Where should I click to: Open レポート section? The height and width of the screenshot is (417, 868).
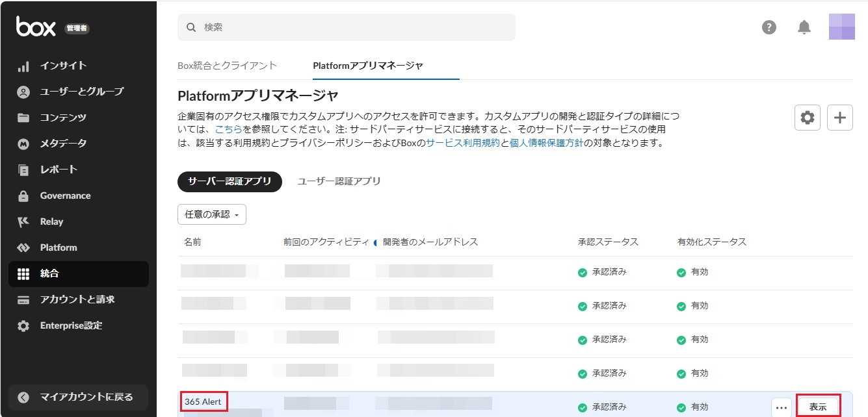[59, 170]
